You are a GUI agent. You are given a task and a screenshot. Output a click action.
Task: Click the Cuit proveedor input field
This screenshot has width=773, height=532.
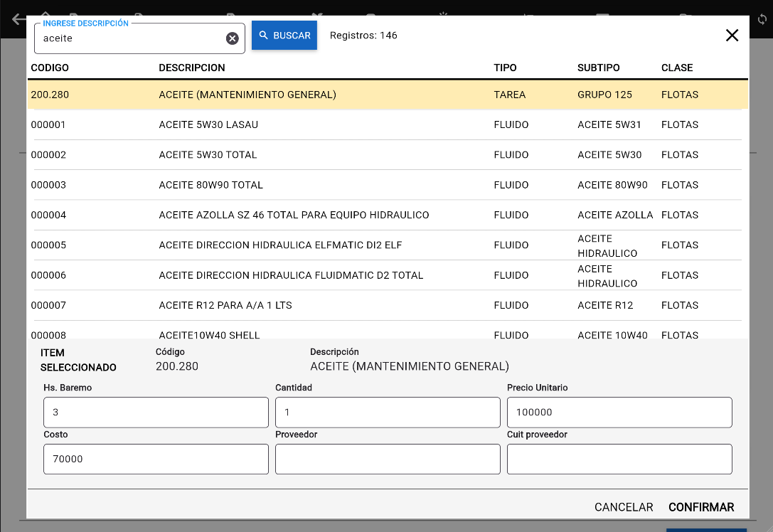point(619,459)
